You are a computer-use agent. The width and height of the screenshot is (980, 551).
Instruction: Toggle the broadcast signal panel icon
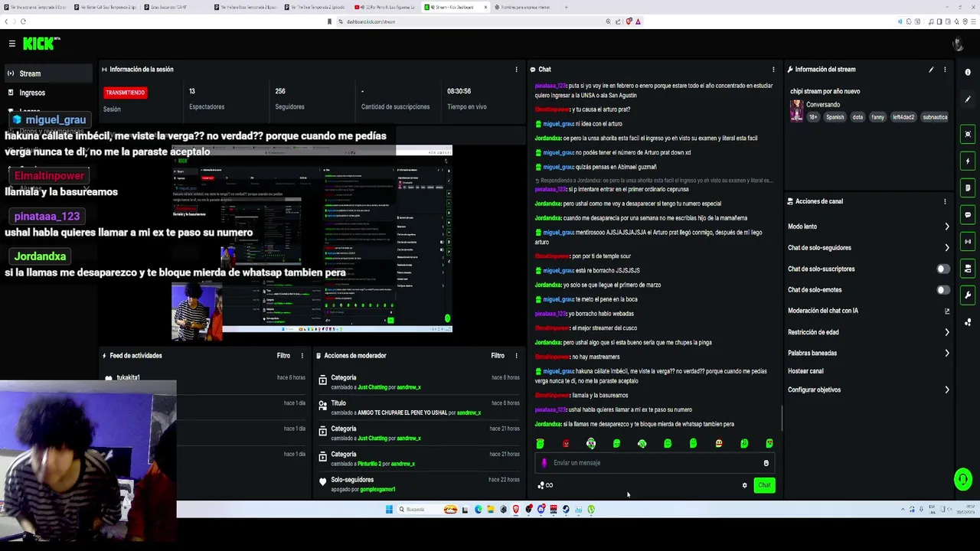click(x=969, y=242)
